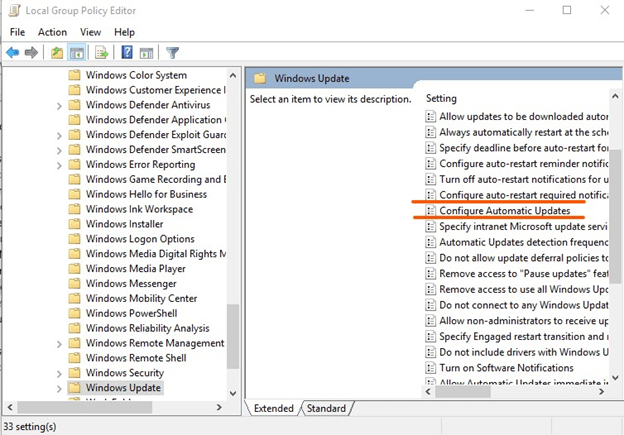Click folder icon next to Windows PowerShell
Screen dimensions: 624x435
tap(74, 313)
